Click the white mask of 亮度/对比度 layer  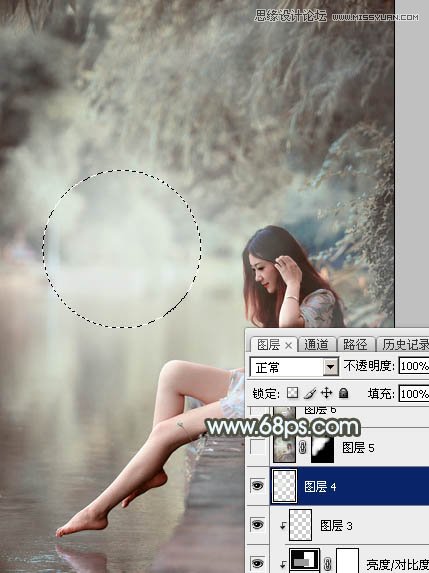[x=347, y=561]
